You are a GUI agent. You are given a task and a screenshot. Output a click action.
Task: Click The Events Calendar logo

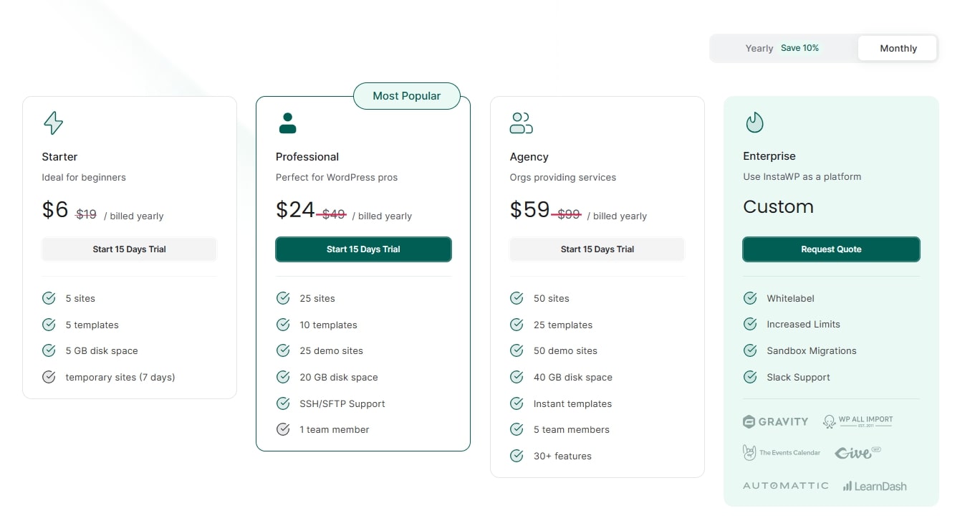[x=782, y=452]
